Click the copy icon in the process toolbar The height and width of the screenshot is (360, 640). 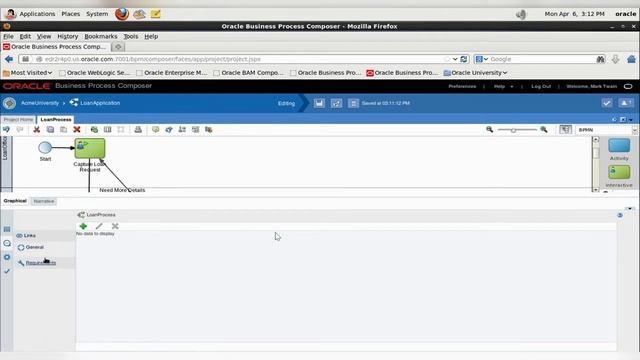click(50, 129)
